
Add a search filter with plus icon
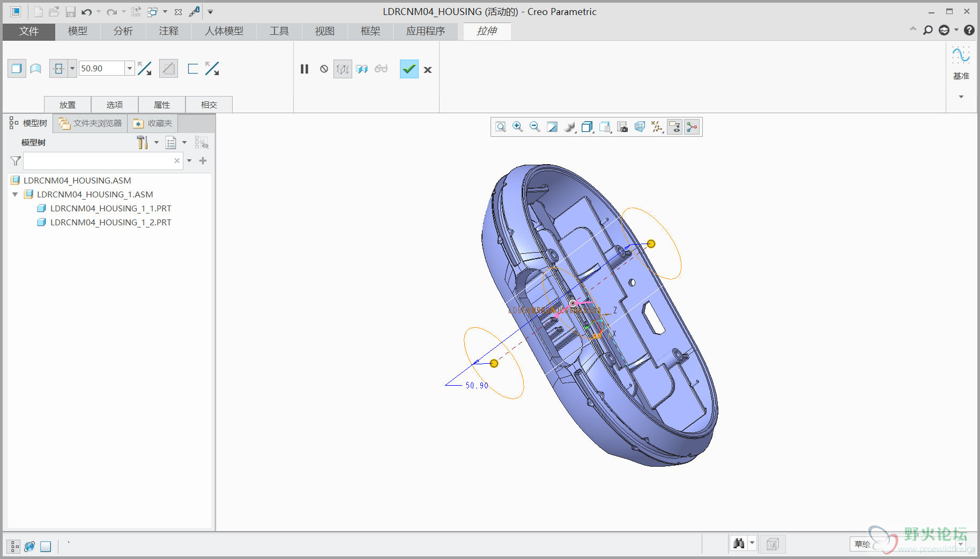pyautogui.click(x=203, y=160)
